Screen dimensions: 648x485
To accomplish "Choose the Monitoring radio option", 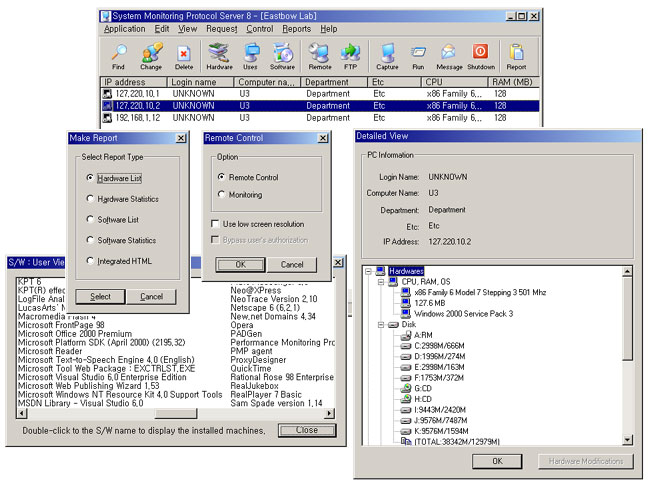I will pyautogui.click(x=222, y=194).
